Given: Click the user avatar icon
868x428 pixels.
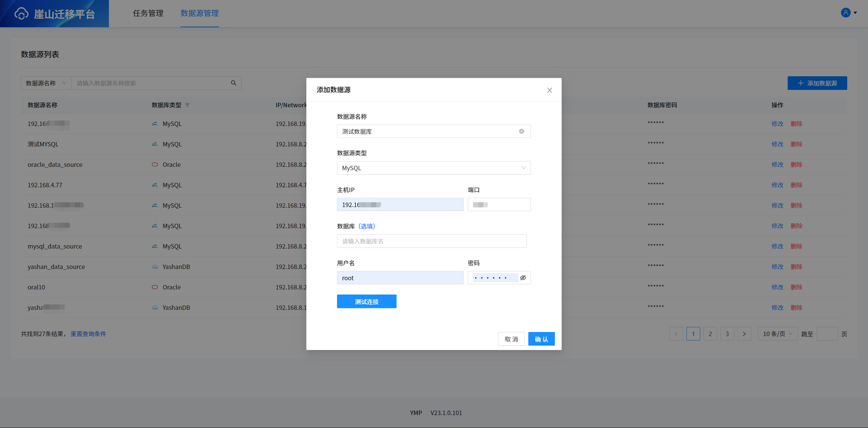Looking at the screenshot, I should [846, 13].
